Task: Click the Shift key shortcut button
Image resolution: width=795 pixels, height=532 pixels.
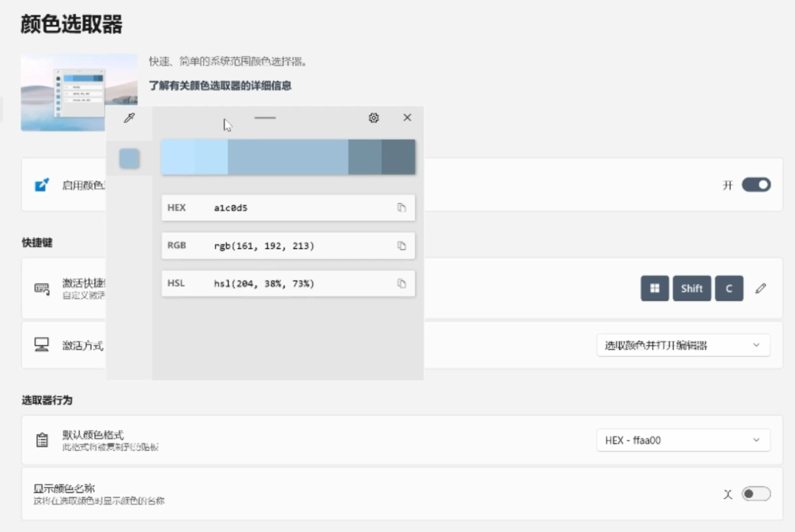Action: pos(691,288)
